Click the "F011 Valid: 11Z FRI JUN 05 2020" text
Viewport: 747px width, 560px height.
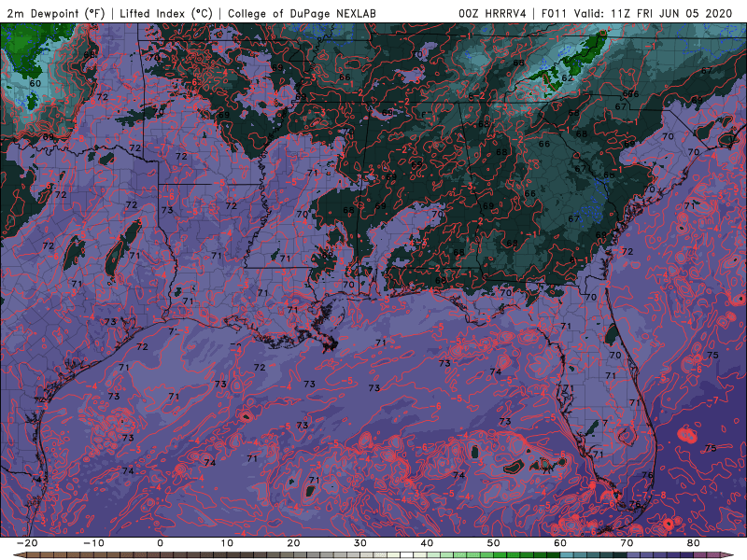(637, 14)
